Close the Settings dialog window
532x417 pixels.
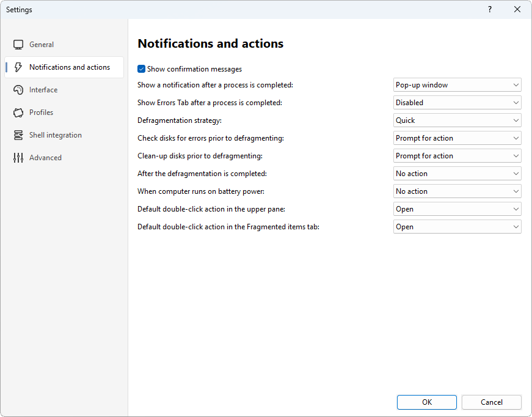click(517, 10)
